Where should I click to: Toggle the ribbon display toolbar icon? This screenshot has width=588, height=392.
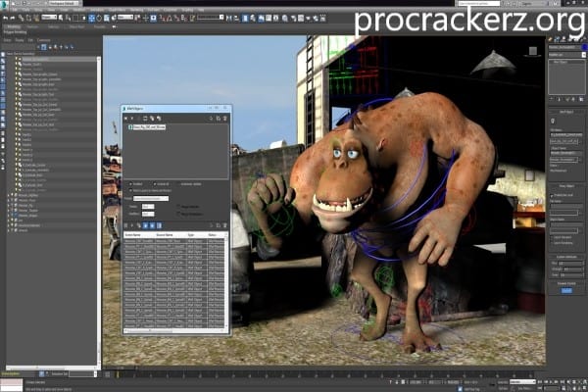point(261,18)
